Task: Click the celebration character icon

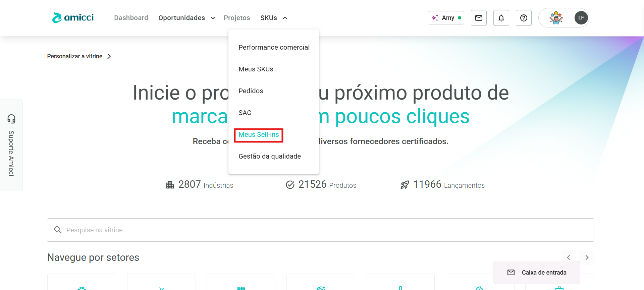Action: pyautogui.click(x=556, y=18)
